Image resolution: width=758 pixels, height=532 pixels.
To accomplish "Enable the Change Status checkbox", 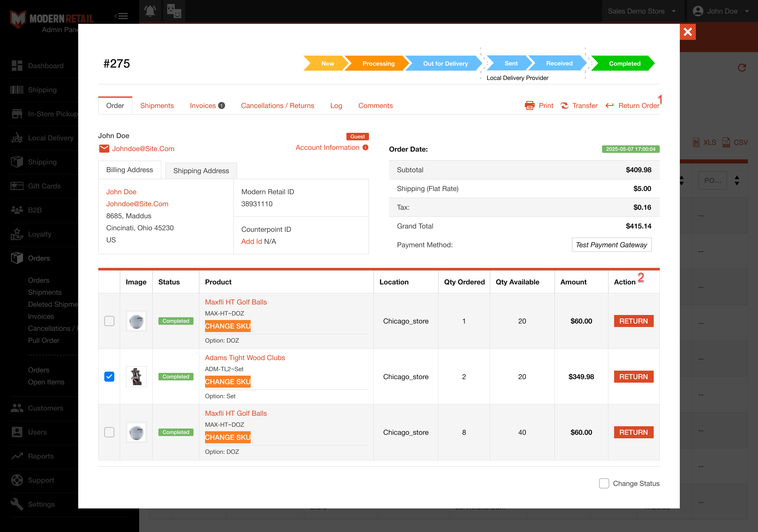I will click(604, 483).
